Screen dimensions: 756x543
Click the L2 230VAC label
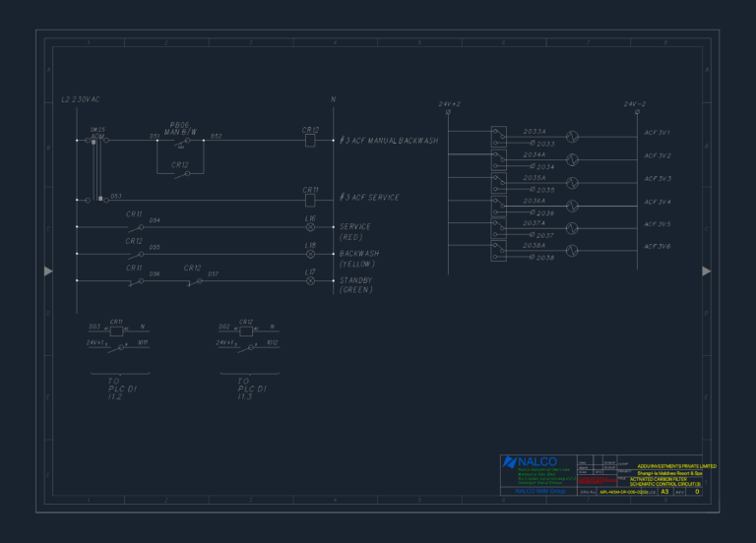click(x=80, y=99)
